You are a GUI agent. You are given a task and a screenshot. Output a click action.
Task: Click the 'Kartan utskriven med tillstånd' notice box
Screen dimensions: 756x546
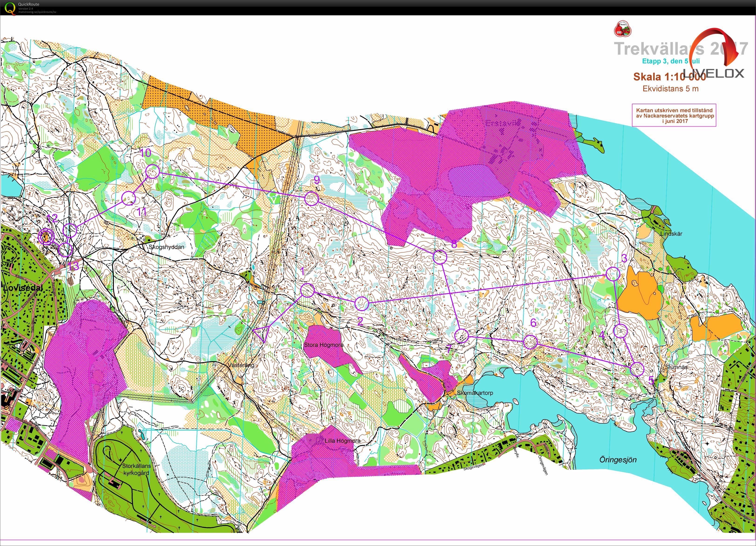[x=674, y=115]
